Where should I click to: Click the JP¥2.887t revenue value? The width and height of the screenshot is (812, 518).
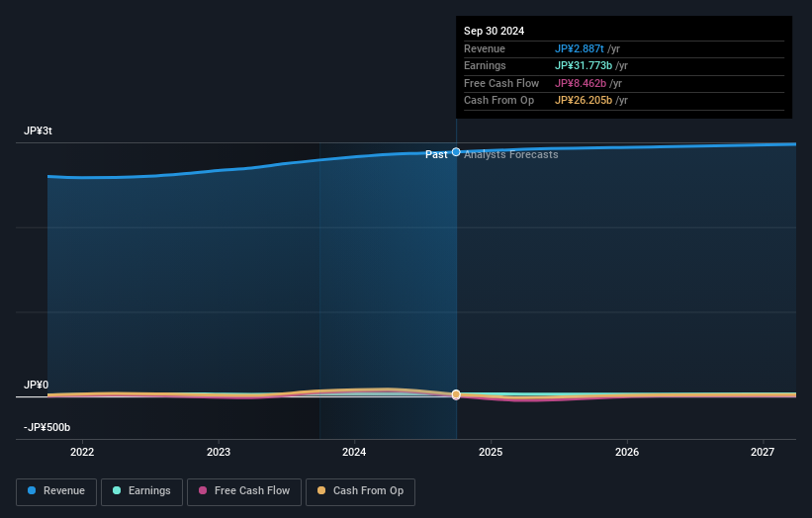579,48
